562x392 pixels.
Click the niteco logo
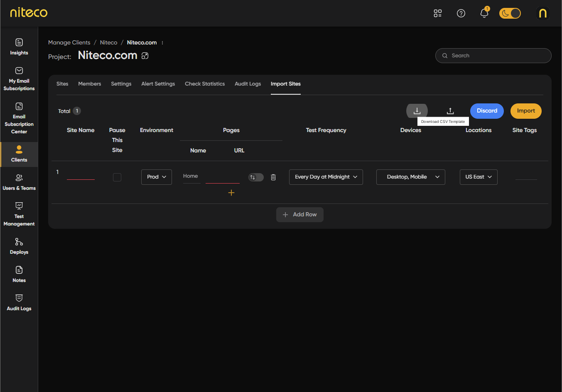point(29,12)
